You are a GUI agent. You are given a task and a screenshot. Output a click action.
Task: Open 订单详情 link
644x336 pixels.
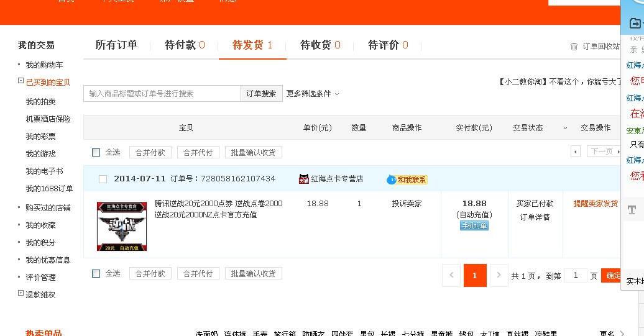(x=535, y=217)
